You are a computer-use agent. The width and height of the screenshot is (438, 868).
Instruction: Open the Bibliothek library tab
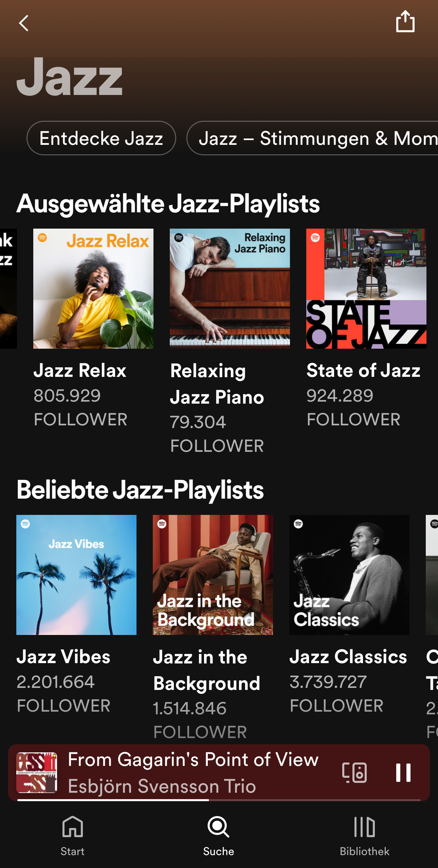tap(364, 835)
